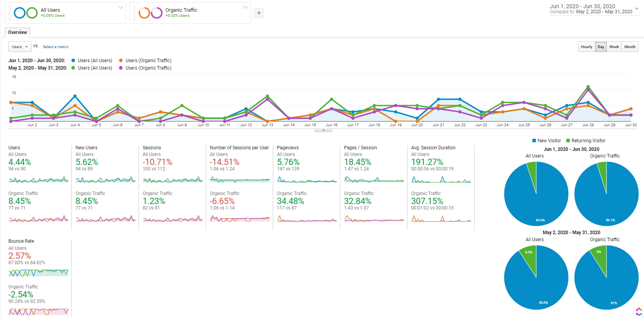Viewport: 644px width, 317px height.
Task: Expand the Organic Traffic segment options
Action: click(245, 7)
